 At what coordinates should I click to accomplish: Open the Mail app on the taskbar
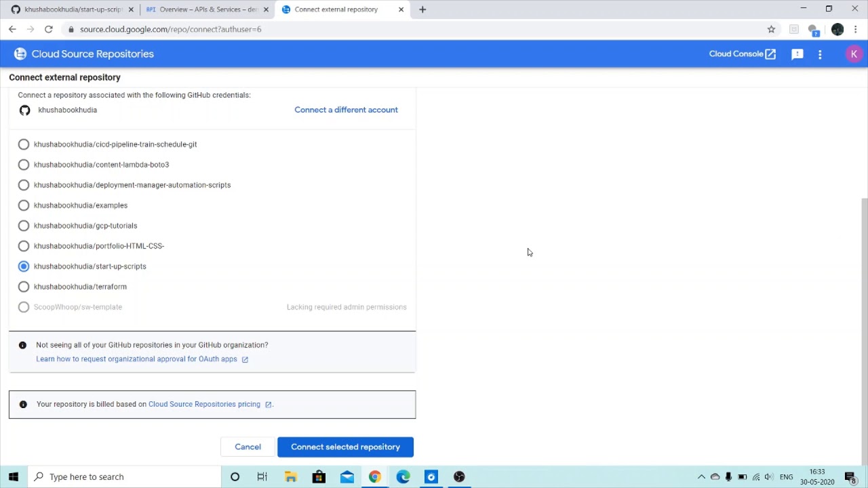point(347,476)
